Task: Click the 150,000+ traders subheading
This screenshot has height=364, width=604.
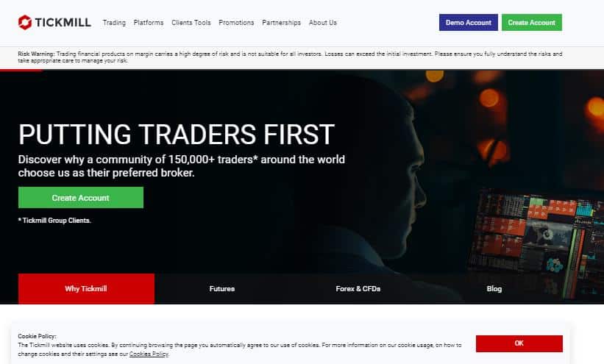Action: coord(182,166)
